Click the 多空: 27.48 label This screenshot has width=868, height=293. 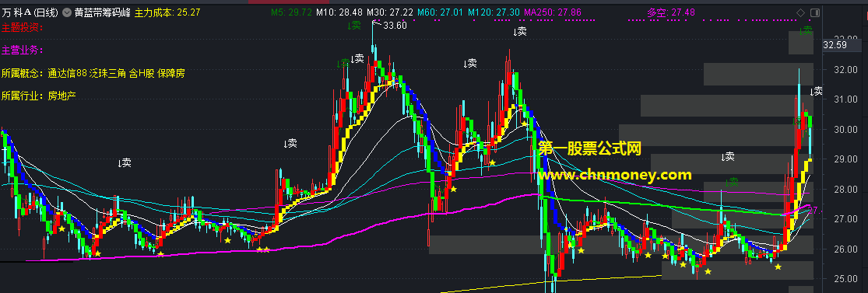[x=671, y=12]
